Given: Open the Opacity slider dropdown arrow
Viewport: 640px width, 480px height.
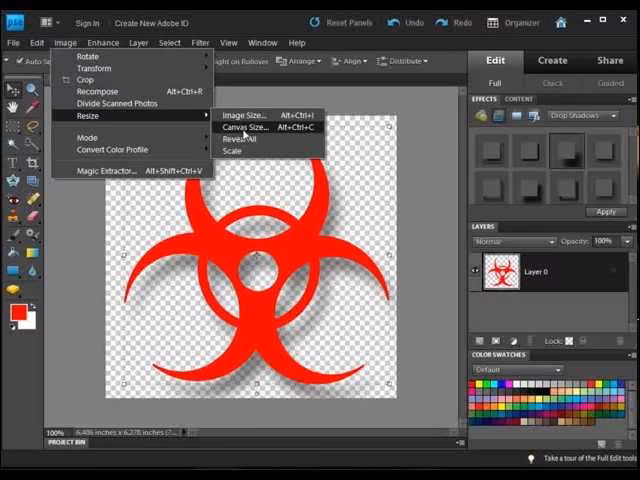Looking at the screenshot, I should (x=627, y=242).
